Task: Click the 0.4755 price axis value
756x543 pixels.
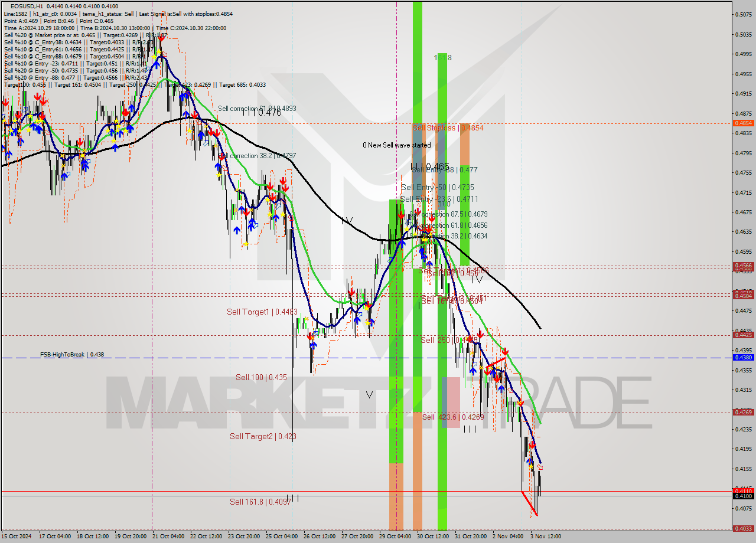Action: point(743,172)
